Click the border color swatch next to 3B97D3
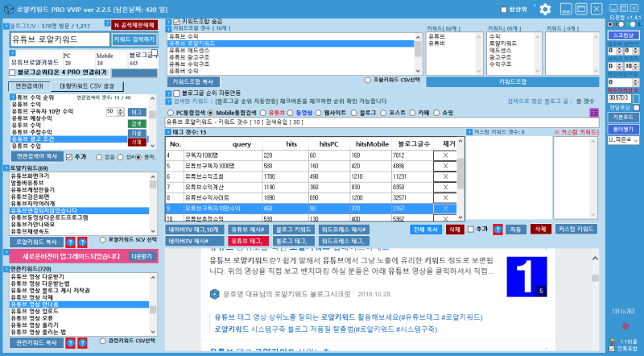 [636, 98]
